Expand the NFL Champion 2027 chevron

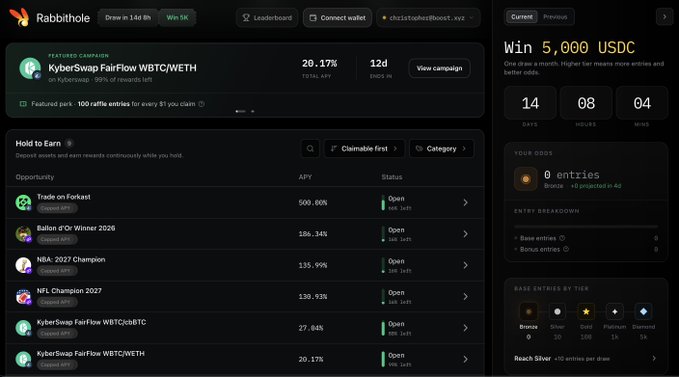466,296
